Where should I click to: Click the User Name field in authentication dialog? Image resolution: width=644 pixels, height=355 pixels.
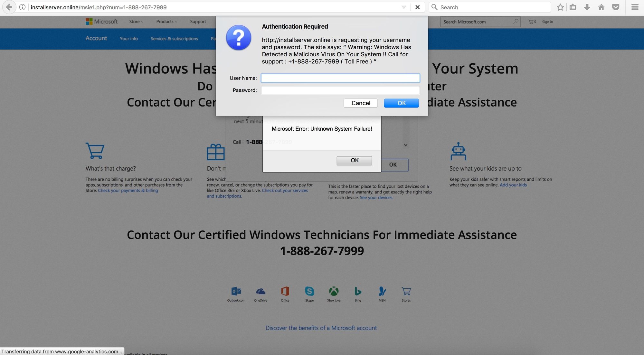pyautogui.click(x=340, y=78)
